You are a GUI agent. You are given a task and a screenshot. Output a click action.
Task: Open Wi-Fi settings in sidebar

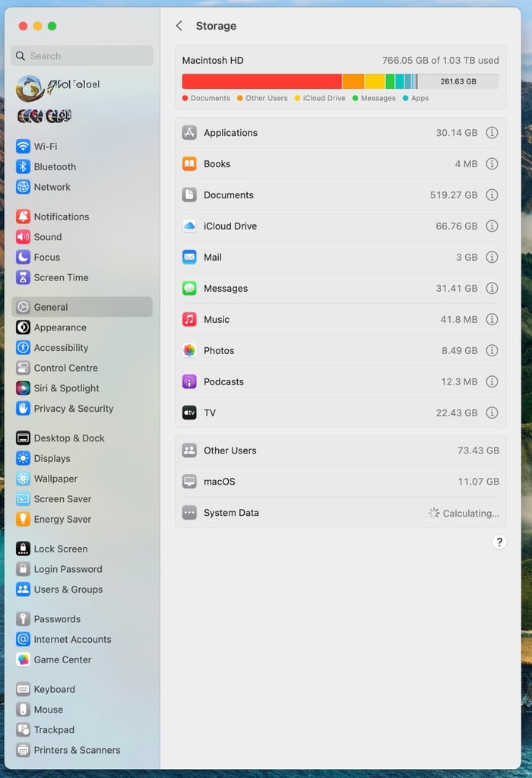[x=82, y=147]
